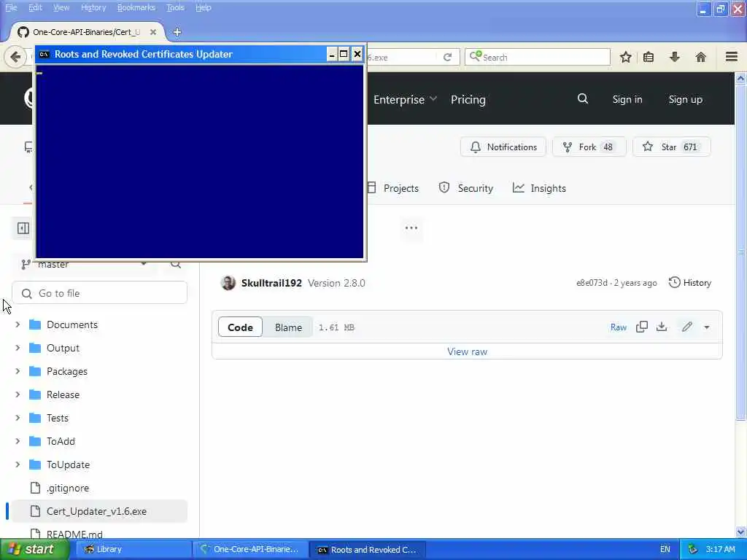Open the Security tab
This screenshot has width=747, height=560.
(x=466, y=188)
